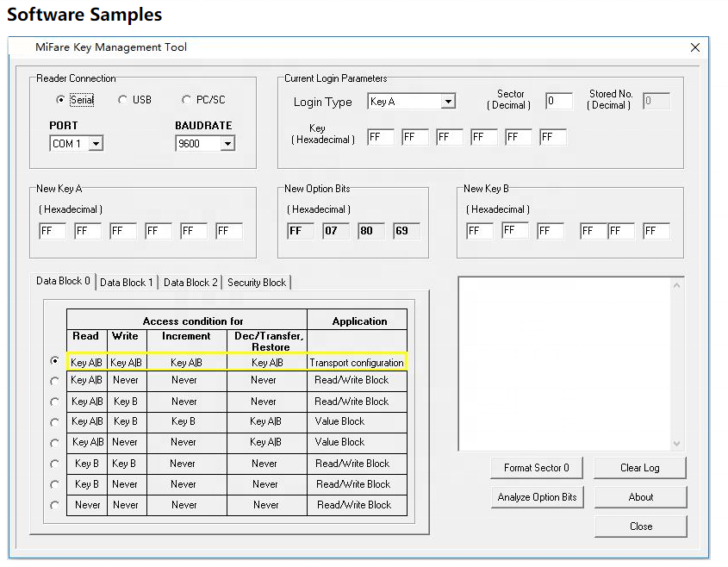The image size is (728, 567).
Task: Click the Close button at bottom right
Action: point(641,526)
